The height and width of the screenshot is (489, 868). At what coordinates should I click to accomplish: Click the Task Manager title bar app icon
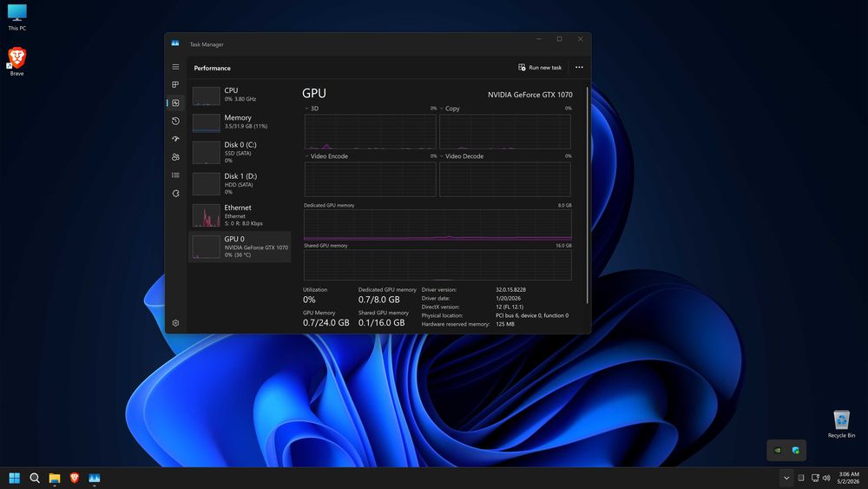[x=175, y=43]
